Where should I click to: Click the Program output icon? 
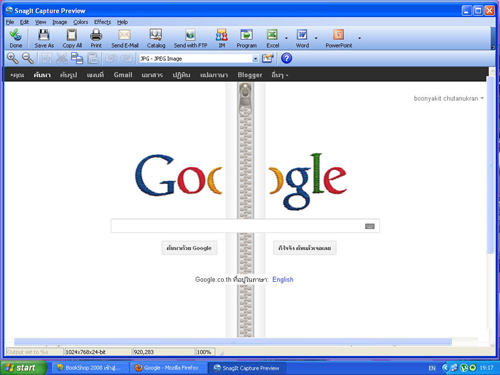coord(246,35)
